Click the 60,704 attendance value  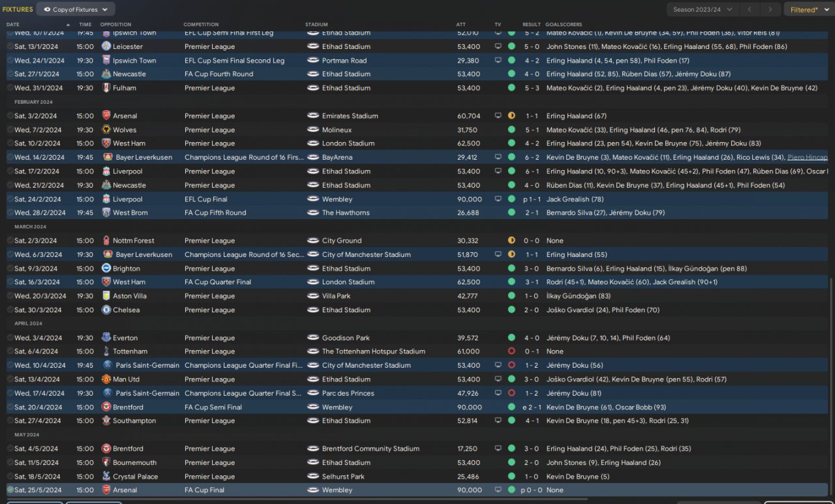click(x=469, y=116)
